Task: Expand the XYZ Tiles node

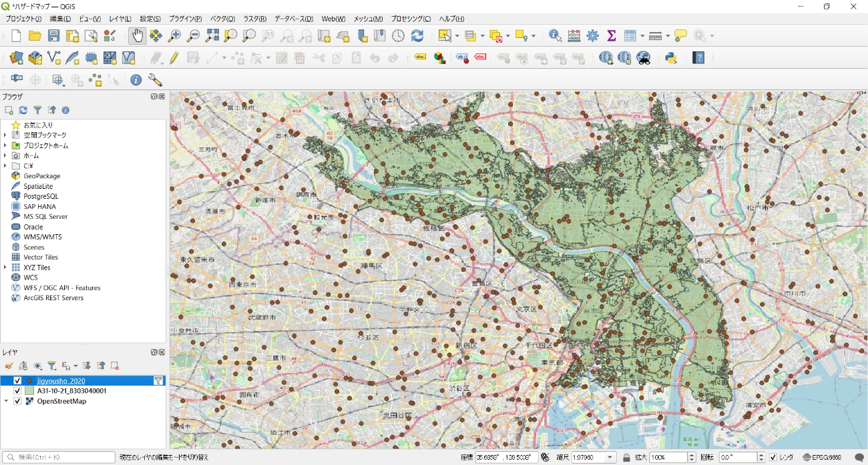Action: 5,268
